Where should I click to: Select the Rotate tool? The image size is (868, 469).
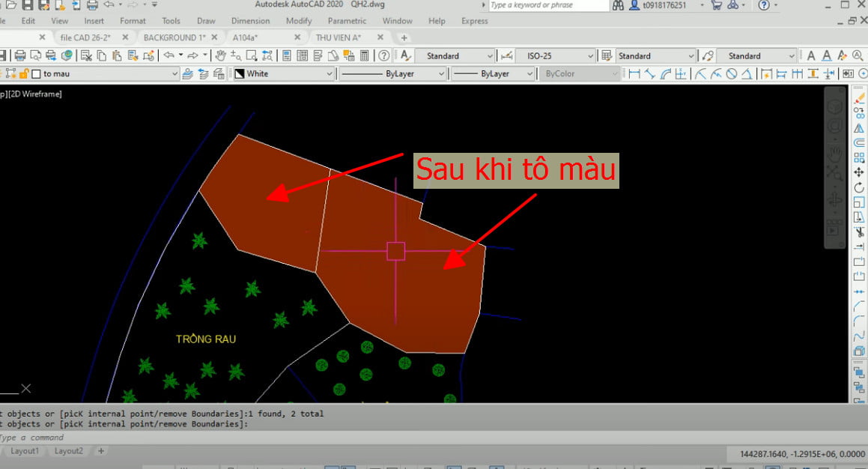(x=859, y=187)
